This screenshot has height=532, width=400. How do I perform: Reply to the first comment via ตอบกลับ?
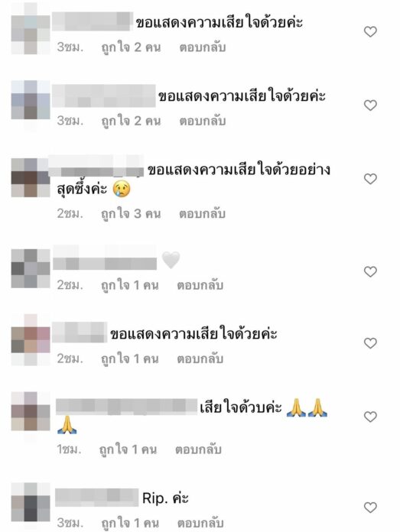click(x=203, y=47)
